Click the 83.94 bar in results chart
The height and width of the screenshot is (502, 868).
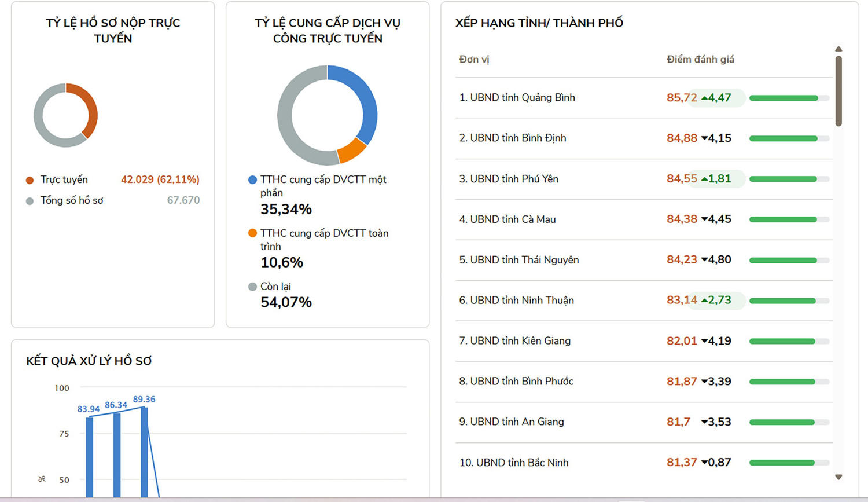pos(89,456)
